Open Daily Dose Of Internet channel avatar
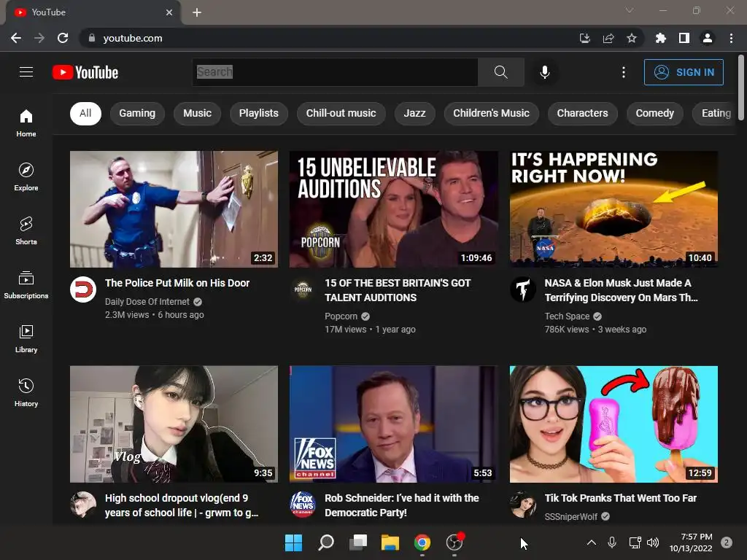The width and height of the screenshot is (747, 560). (x=83, y=289)
